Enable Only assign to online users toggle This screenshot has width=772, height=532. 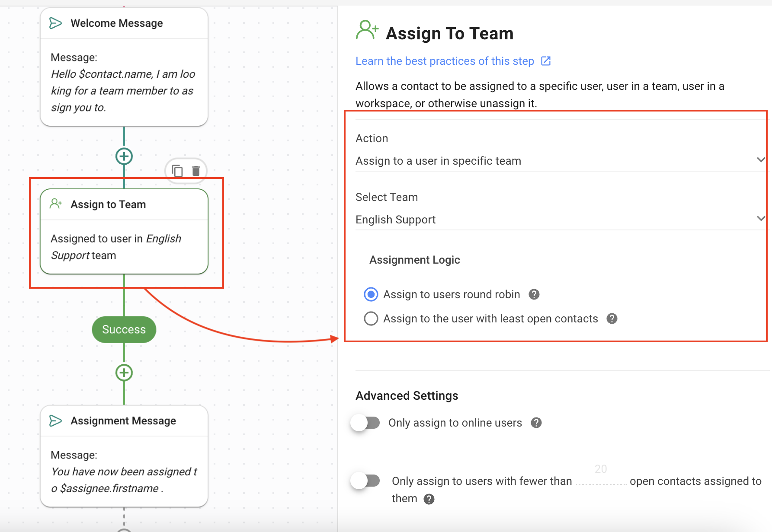[365, 423]
